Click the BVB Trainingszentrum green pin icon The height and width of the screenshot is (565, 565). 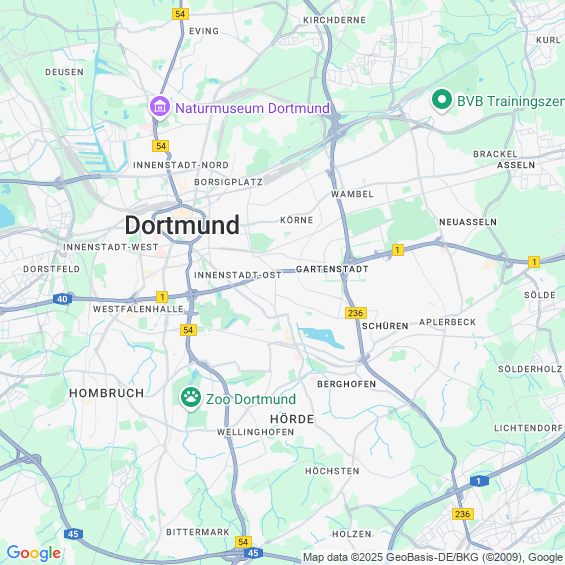click(442, 100)
